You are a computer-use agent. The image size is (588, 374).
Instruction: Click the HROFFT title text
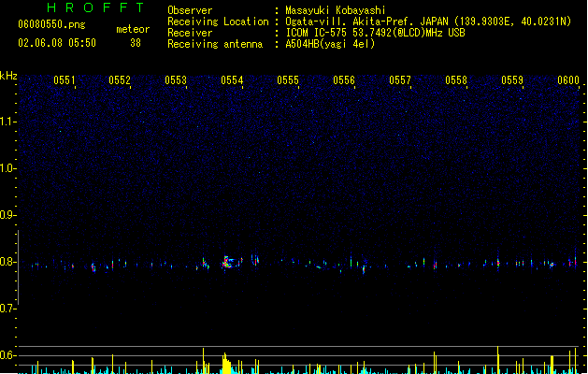(x=95, y=7)
